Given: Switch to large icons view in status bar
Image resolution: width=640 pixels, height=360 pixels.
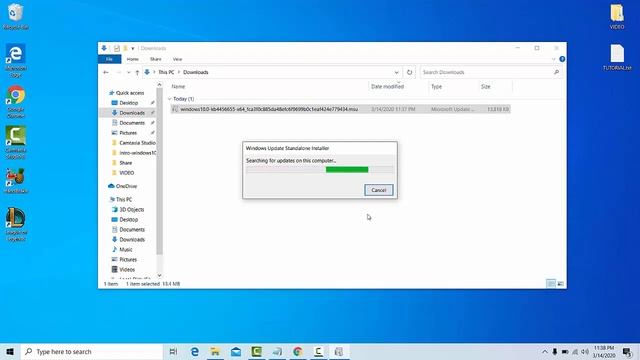Looking at the screenshot, I should (x=561, y=283).
